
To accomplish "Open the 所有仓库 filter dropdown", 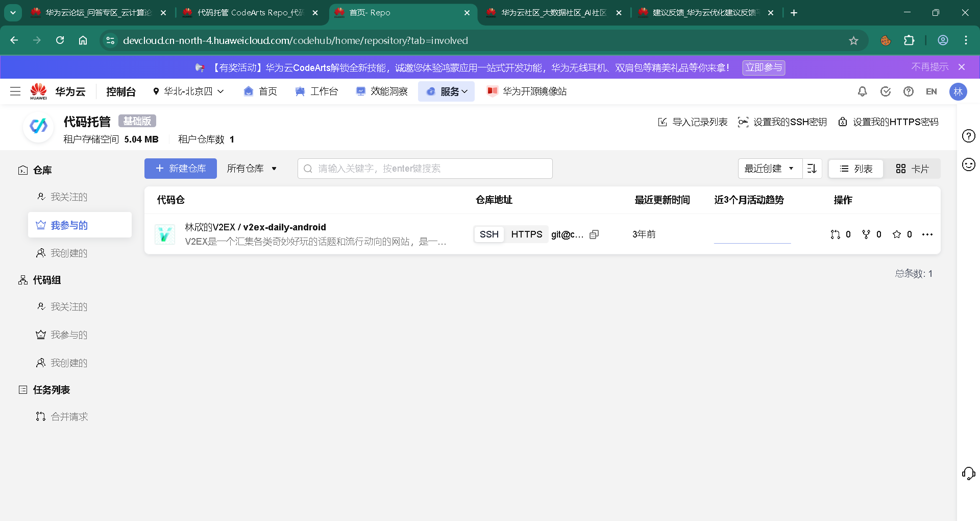I will click(252, 169).
